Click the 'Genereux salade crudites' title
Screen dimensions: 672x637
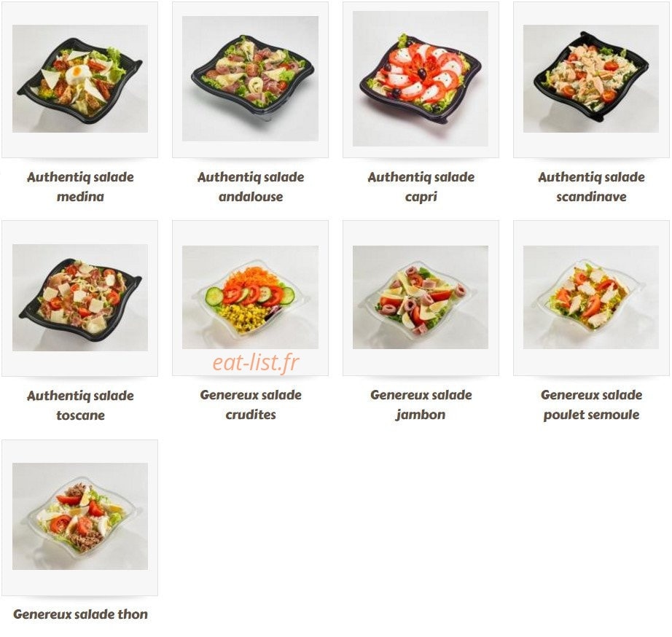[x=250, y=405]
